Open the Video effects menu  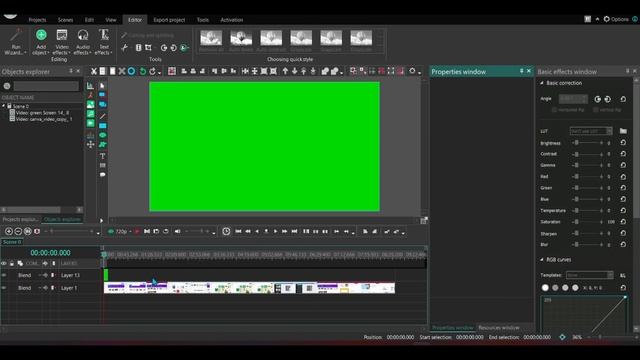click(x=62, y=42)
